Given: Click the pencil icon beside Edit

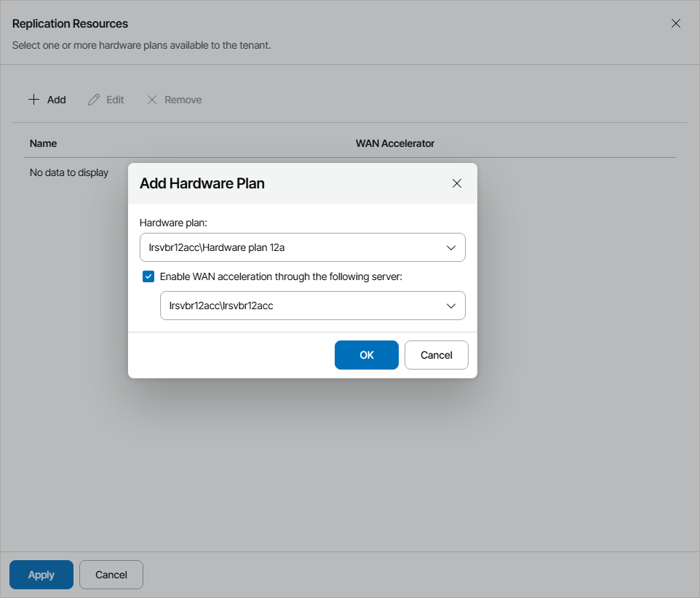Looking at the screenshot, I should click(93, 100).
